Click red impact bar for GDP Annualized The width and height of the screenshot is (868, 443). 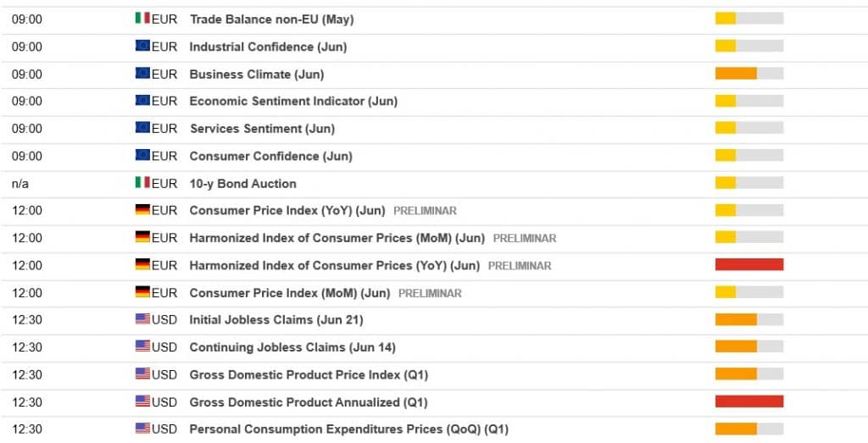coord(748,401)
